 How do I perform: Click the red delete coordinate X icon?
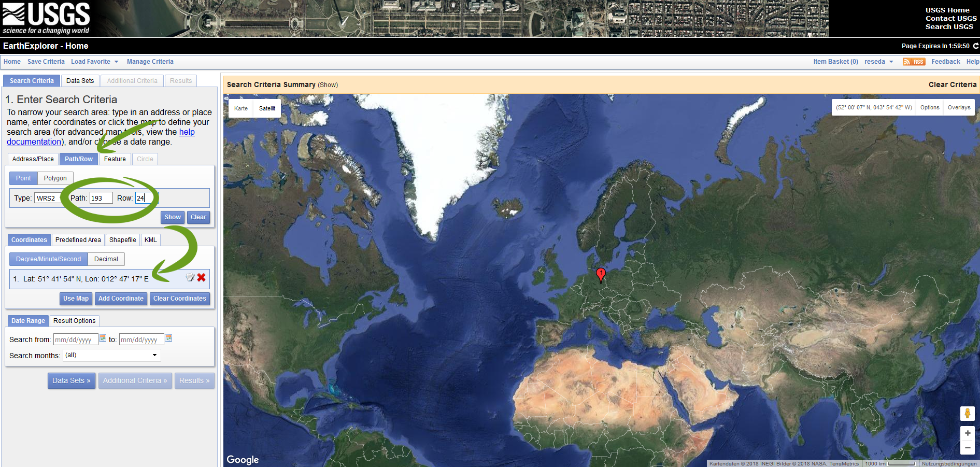(x=201, y=278)
